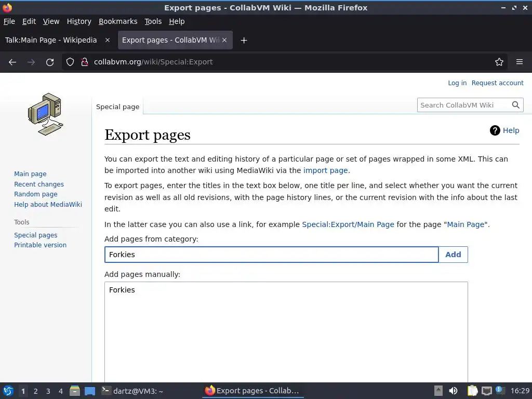Open the File menu
Viewport: 532px width, 399px height.
click(x=9, y=21)
